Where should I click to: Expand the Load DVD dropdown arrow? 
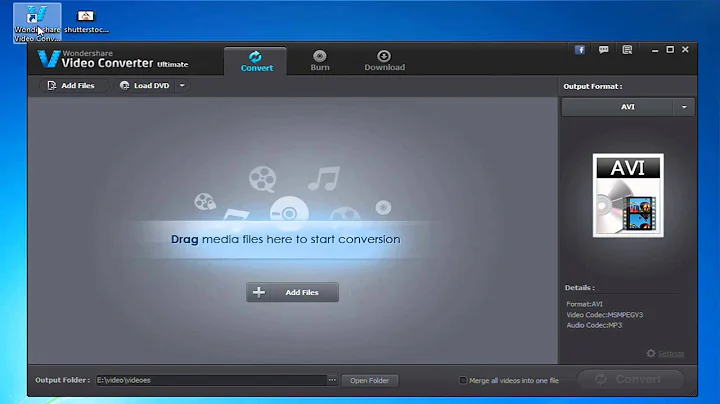(182, 86)
